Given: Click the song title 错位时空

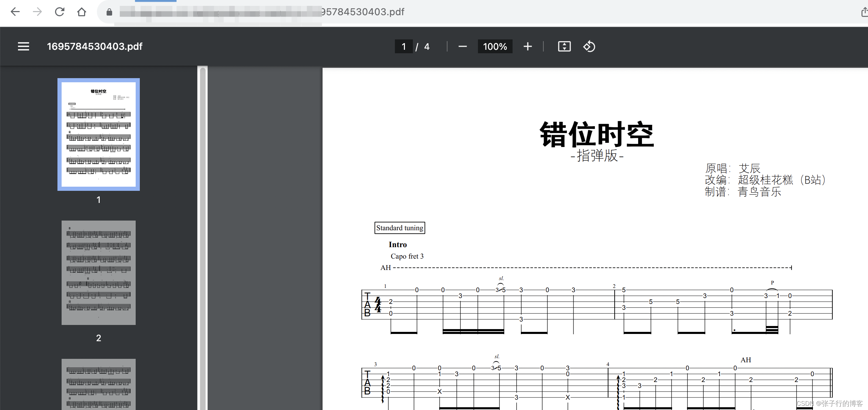Looking at the screenshot, I should coord(597,134).
